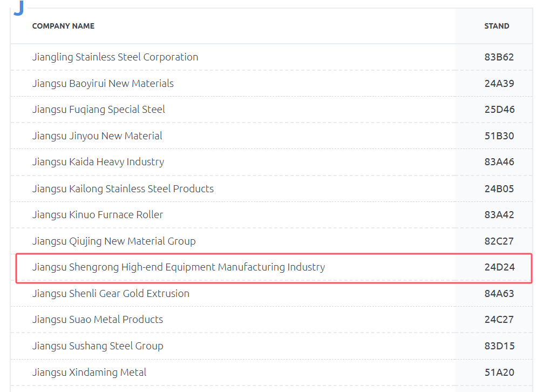This screenshot has height=392, width=550.
Task: Select Jiangsu Sushang Steel Group
Action: coord(98,346)
